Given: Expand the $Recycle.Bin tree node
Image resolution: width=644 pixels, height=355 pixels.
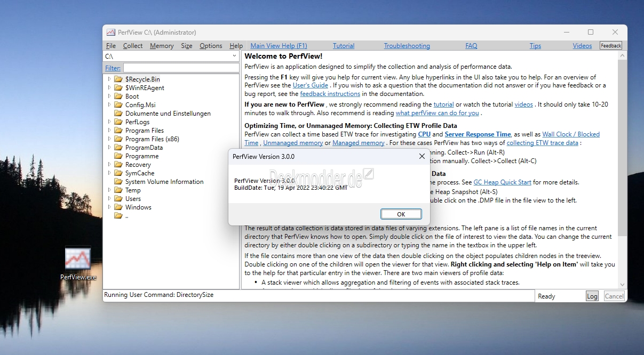Looking at the screenshot, I should coord(109,79).
